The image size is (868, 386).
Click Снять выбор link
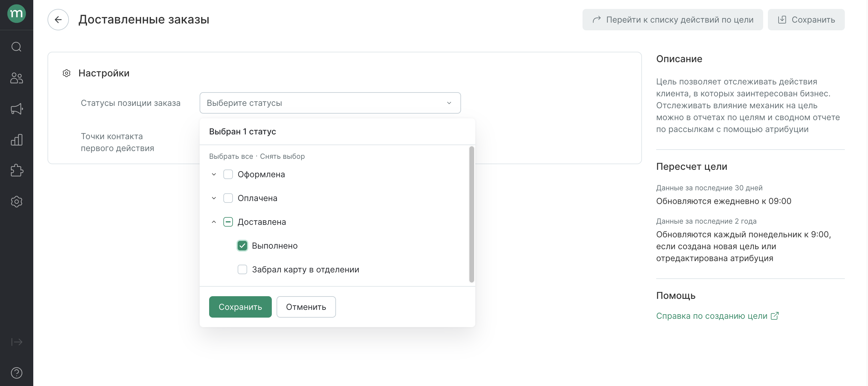[283, 156]
